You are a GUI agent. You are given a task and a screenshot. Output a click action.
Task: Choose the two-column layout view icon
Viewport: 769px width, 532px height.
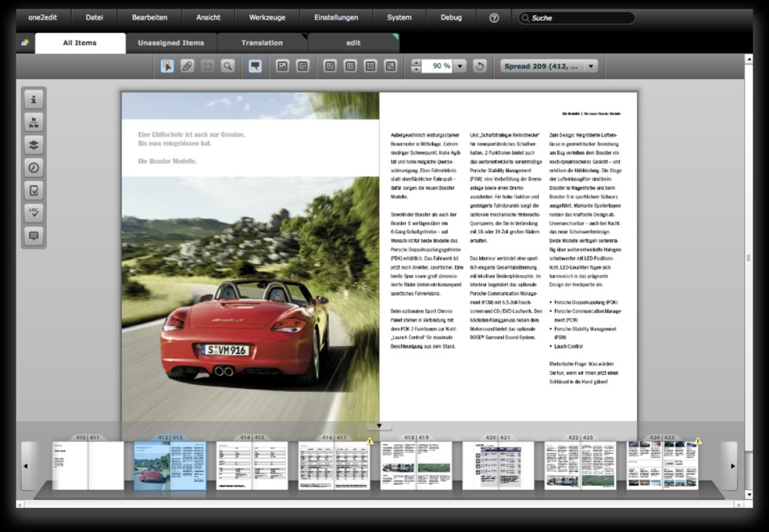pyautogui.click(x=350, y=66)
